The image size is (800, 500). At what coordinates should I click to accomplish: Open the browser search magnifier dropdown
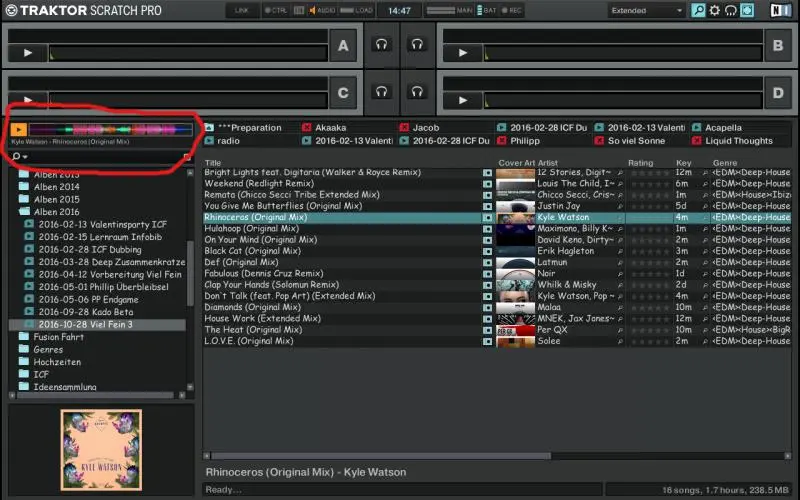coord(20,157)
